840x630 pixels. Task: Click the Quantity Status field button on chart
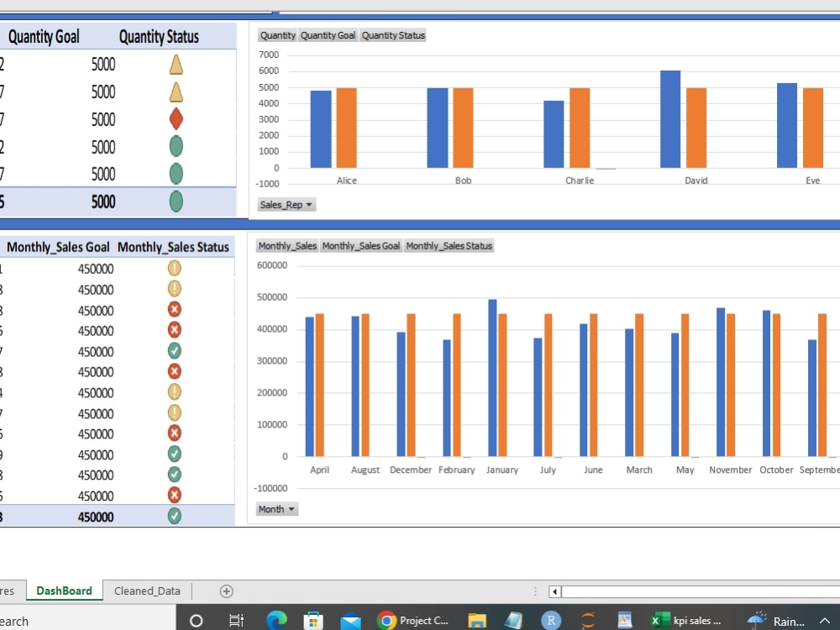pyautogui.click(x=393, y=35)
